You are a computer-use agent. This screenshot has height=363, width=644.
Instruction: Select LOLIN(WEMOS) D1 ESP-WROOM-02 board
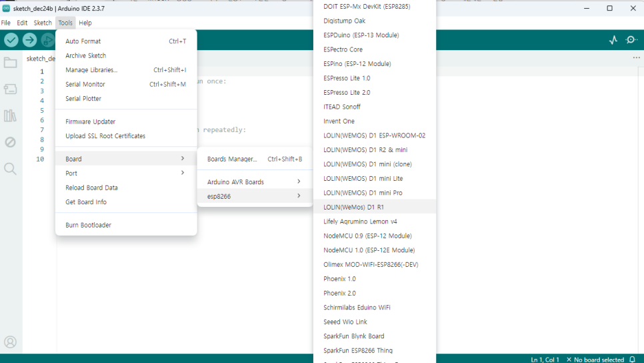point(375,135)
